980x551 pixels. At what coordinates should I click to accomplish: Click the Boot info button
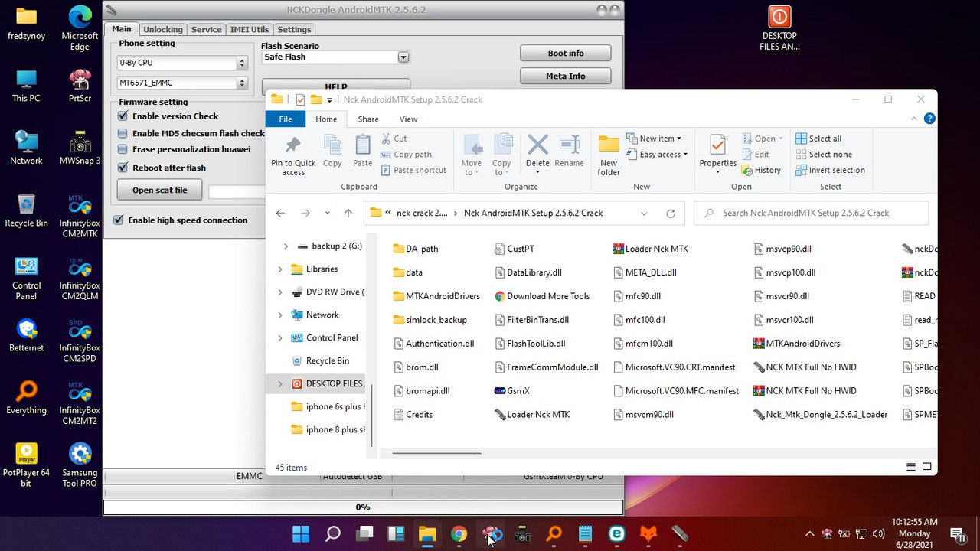[566, 53]
